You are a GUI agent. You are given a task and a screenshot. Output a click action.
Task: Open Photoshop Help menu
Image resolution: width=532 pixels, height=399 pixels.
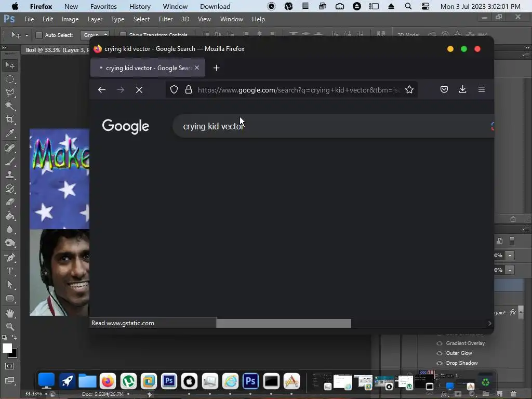click(x=258, y=19)
